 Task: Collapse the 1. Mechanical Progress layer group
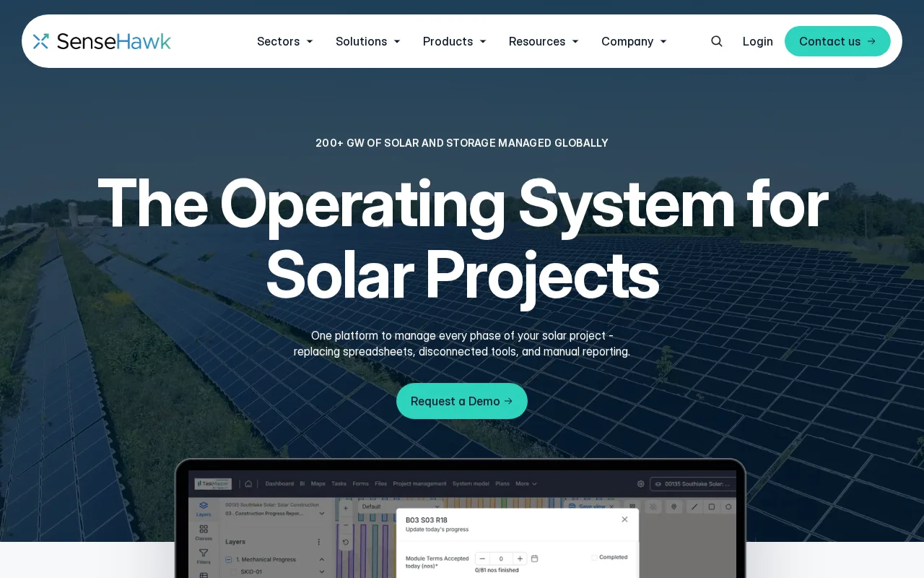tap(321, 559)
